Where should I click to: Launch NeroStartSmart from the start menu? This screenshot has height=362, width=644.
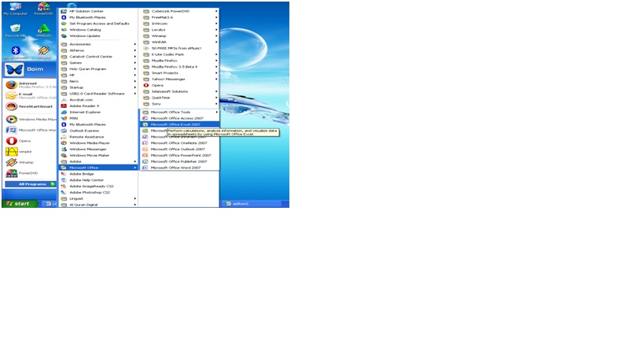point(31,106)
